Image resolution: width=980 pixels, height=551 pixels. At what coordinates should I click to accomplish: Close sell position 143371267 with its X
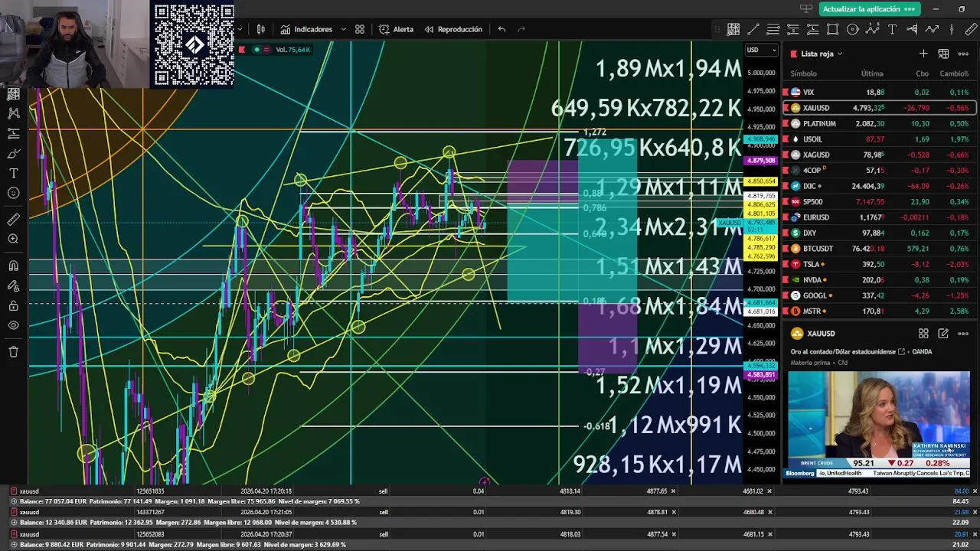[975, 512]
